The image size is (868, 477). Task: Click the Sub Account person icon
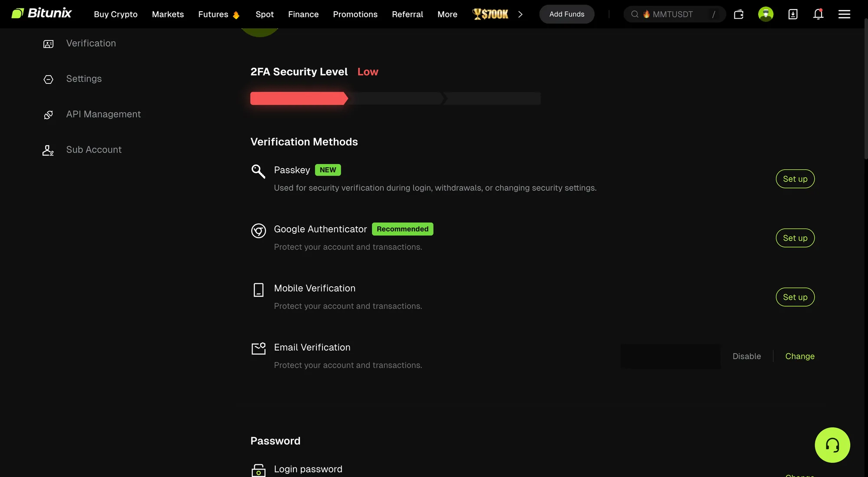pyautogui.click(x=48, y=150)
